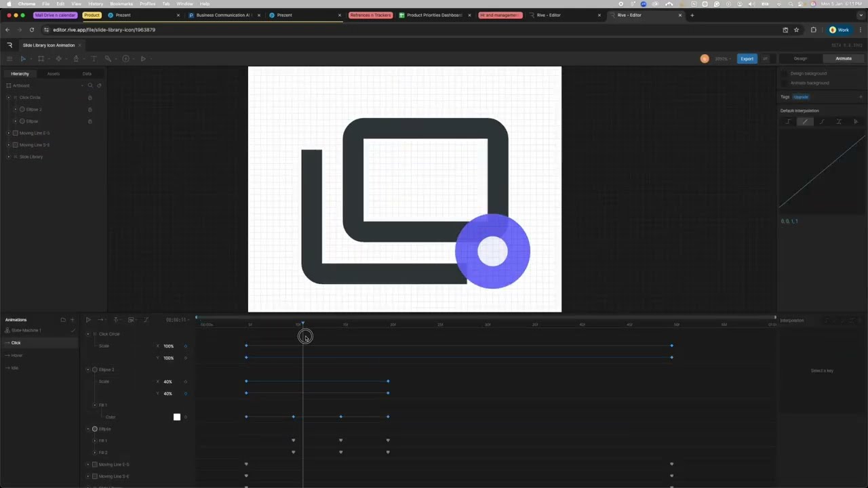Toggle Design background checkbox
The width and height of the screenshot is (868, 488).
[785, 73]
